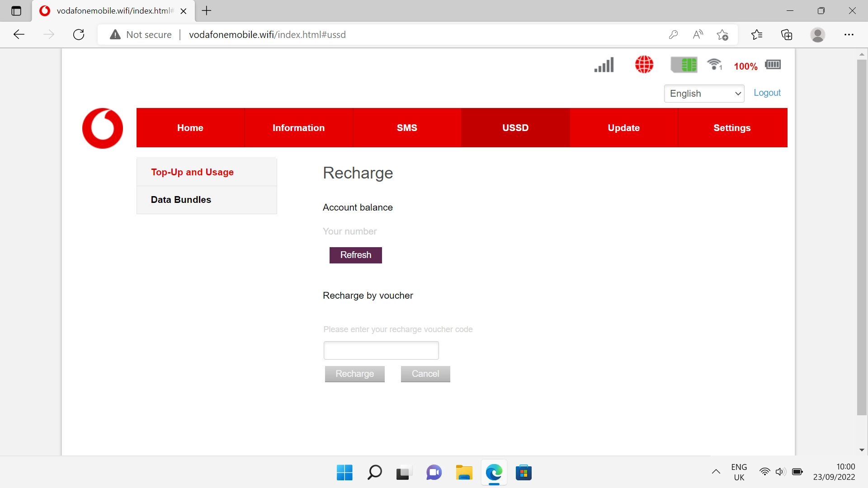Click the battery status icon
The width and height of the screenshot is (868, 488).
(x=773, y=65)
